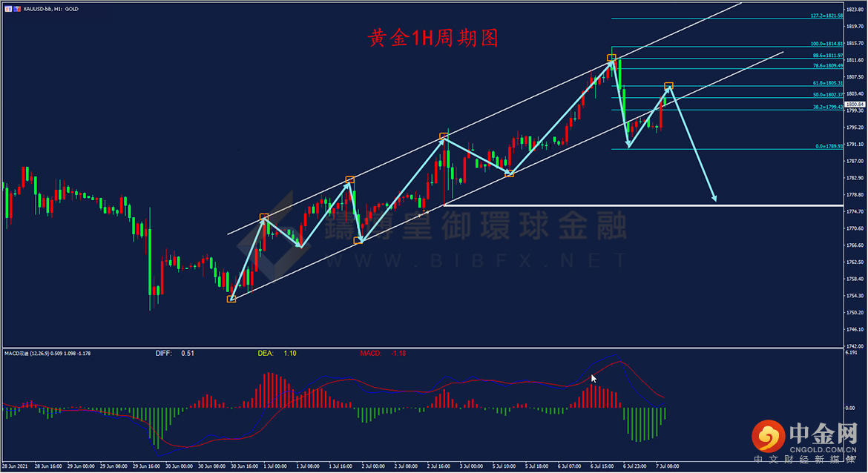The height and width of the screenshot is (473, 868).
Task: Click time axis label 2 Jul 00:00
Action: [x=373, y=466]
